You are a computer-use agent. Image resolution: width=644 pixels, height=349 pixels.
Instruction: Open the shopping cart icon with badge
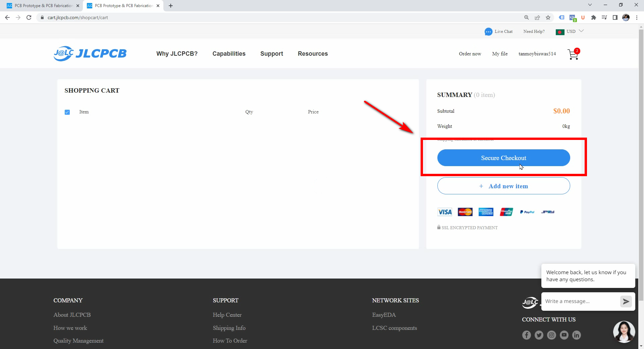tap(573, 54)
